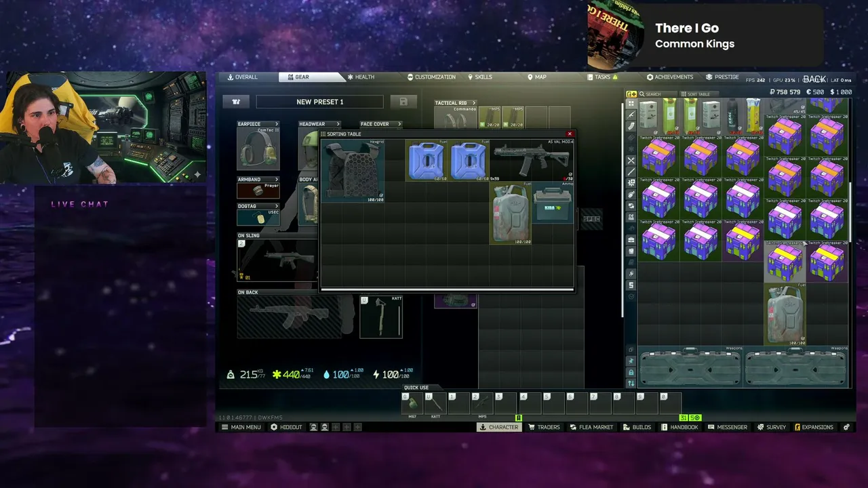Expand the ARMBAND slot arrow
Image resolution: width=868 pixels, height=488 pixels.
pyautogui.click(x=277, y=180)
